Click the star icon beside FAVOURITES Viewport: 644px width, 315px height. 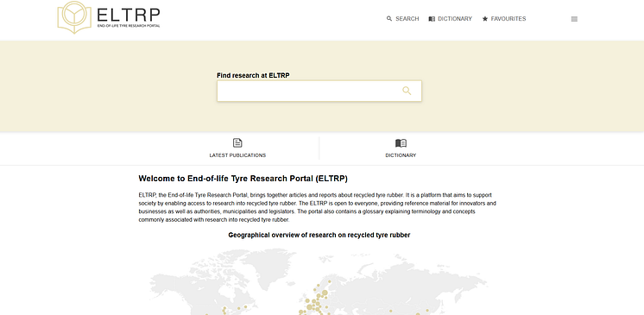point(485,19)
